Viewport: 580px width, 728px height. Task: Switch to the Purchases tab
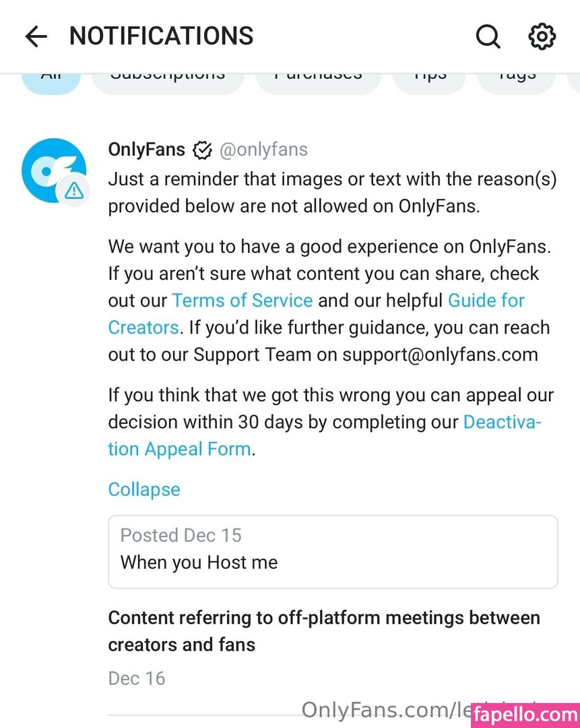click(x=318, y=80)
